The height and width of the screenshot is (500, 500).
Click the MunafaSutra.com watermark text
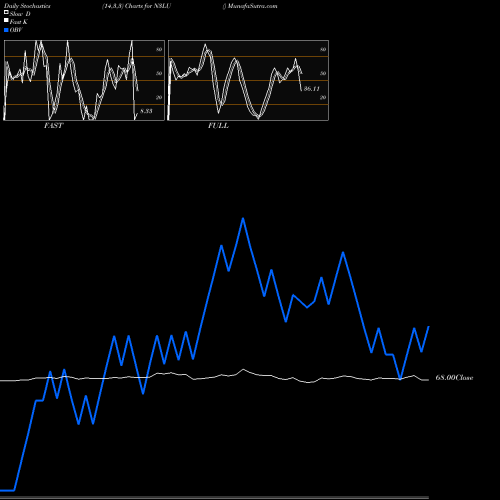point(253,6)
